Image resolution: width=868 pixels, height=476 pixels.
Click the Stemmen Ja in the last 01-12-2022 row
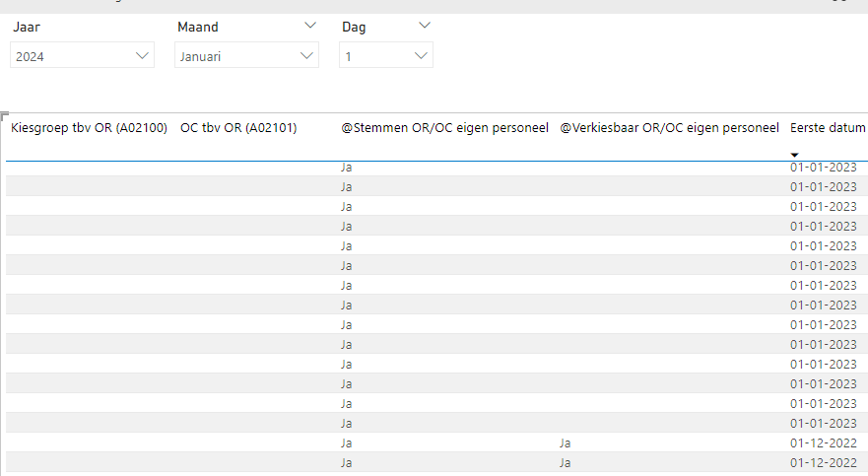[x=347, y=463]
